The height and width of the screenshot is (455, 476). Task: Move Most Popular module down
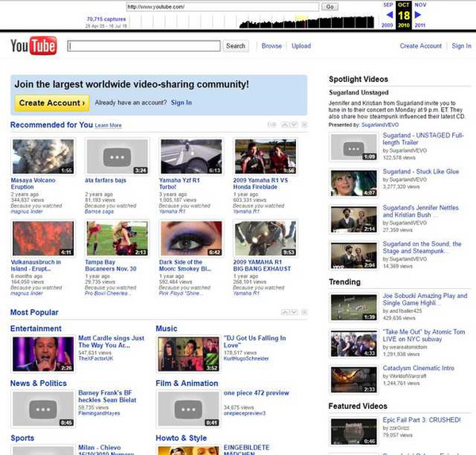[294, 312]
